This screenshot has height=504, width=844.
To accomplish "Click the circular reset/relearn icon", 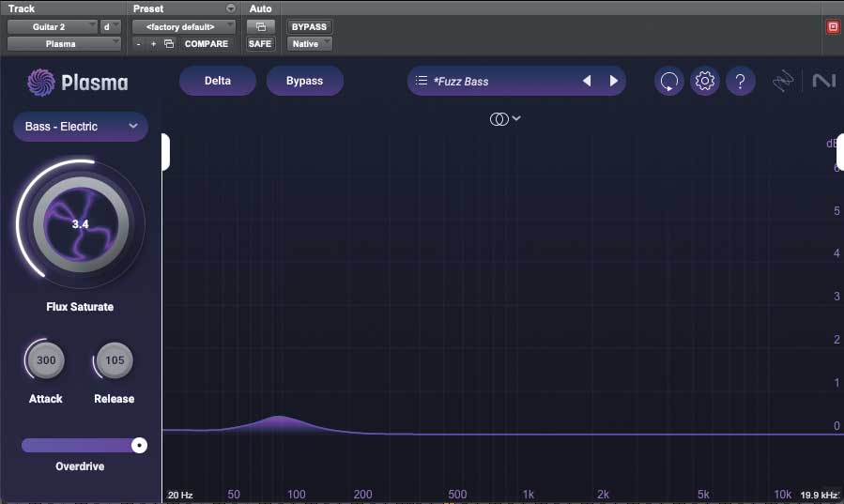I will (x=669, y=82).
